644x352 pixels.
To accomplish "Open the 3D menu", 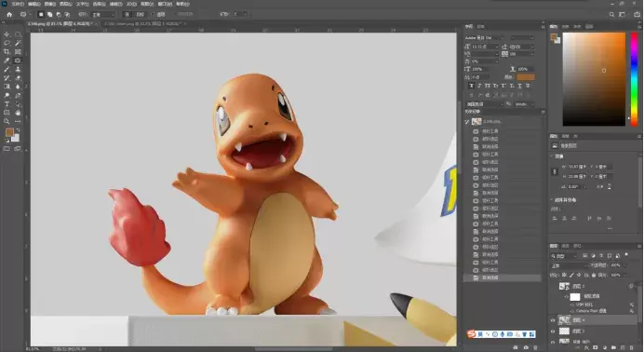I will (x=131, y=4).
